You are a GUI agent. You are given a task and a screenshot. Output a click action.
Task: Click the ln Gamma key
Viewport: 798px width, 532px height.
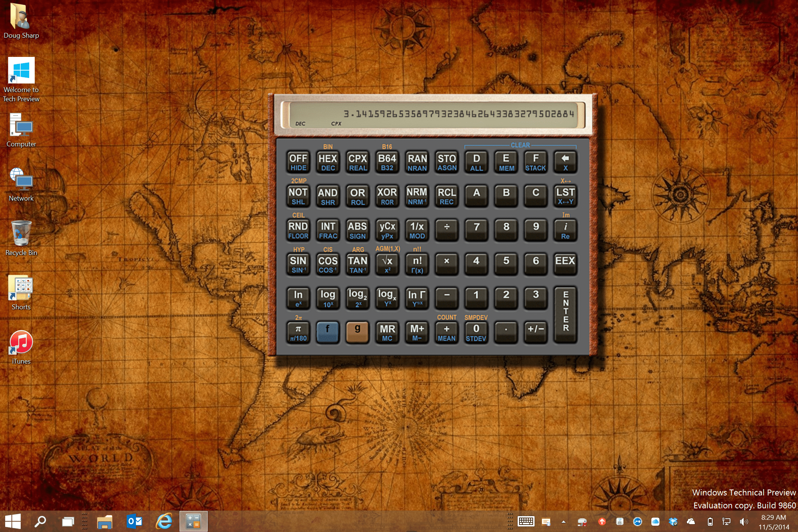(417, 299)
